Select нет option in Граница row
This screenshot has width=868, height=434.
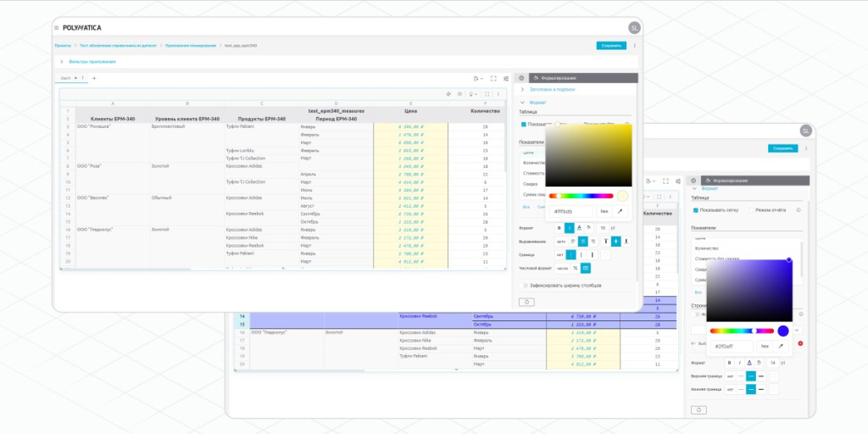(x=559, y=254)
